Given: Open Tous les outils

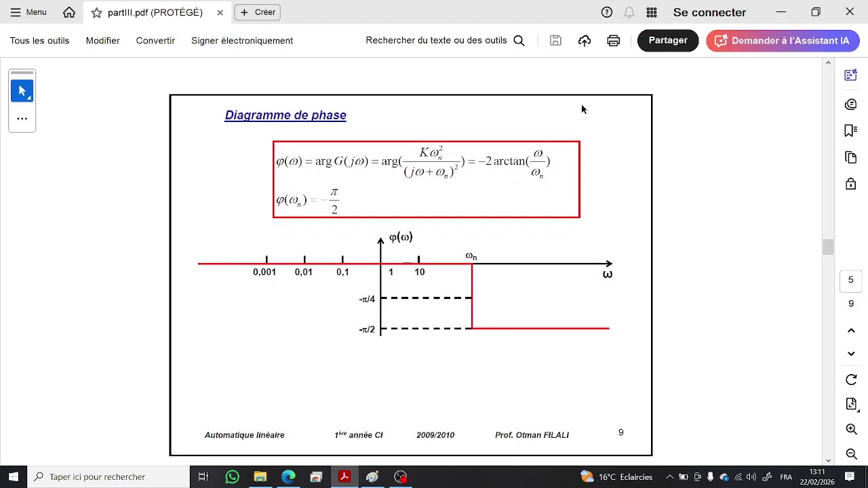Looking at the screenshot, I should (39, 41).
